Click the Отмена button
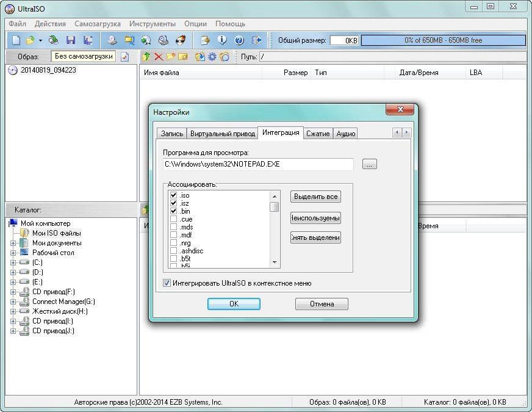 322,304
